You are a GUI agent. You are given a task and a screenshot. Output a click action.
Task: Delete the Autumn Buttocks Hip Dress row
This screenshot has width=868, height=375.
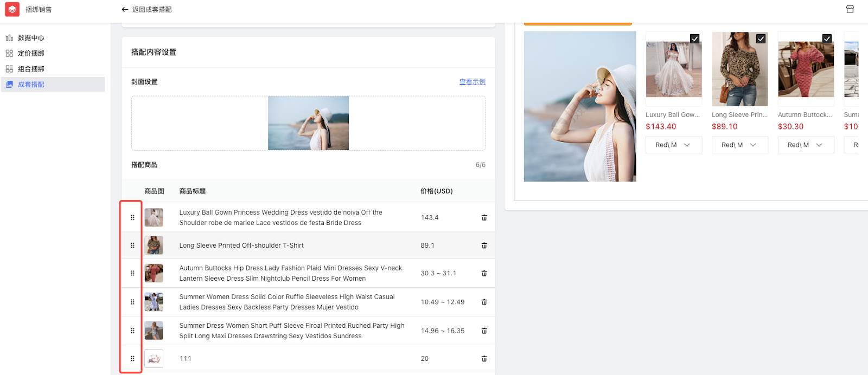pos(484,273)
